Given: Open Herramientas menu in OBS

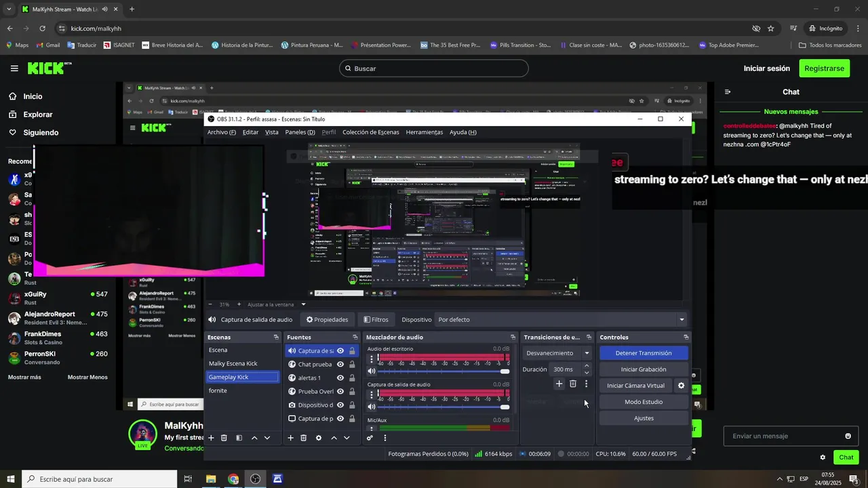Looking at the screenshot, I should (424, 132).
